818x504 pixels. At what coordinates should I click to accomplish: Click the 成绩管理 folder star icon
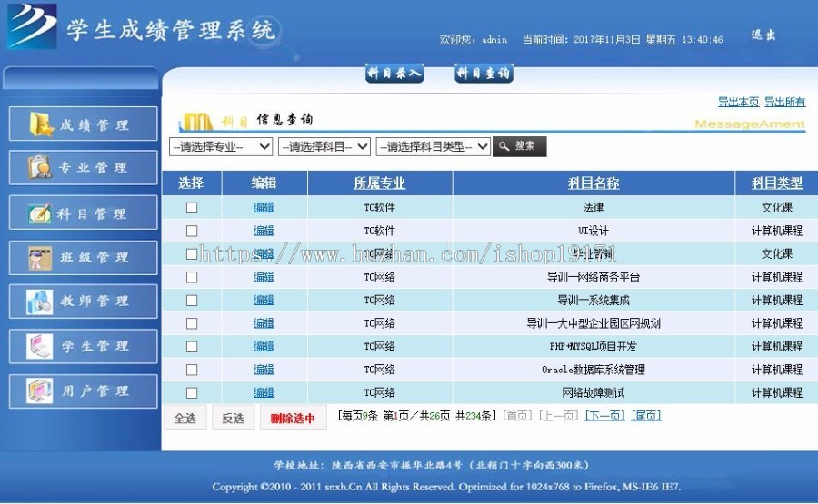coord(41,124)
